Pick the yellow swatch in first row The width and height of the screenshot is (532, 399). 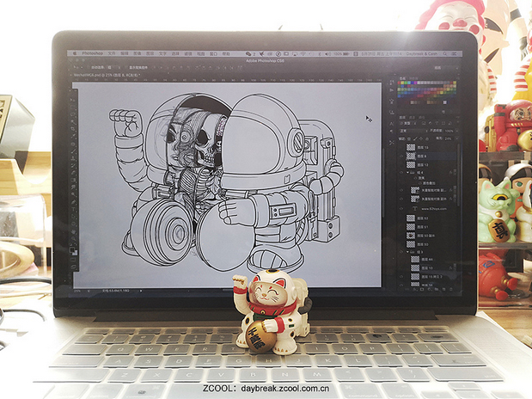(404, 83)
